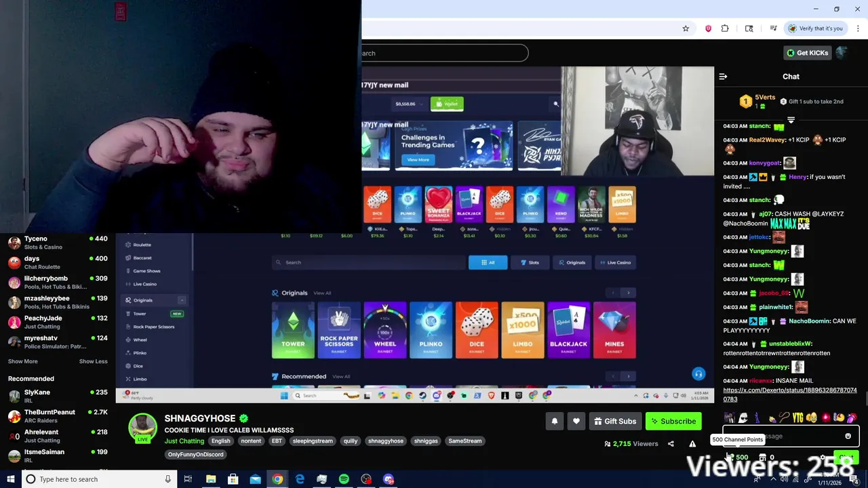Viewport: 868px width, 488px height.
Task: Open Windows Start menu
Action: tap(11, 479)
